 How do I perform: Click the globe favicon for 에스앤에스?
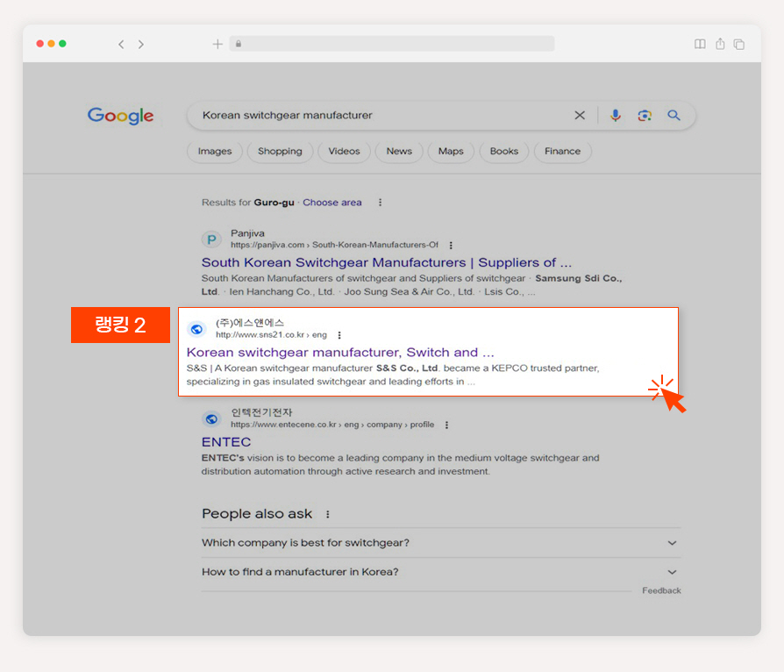pyautogui.click(x=197, y=329)
